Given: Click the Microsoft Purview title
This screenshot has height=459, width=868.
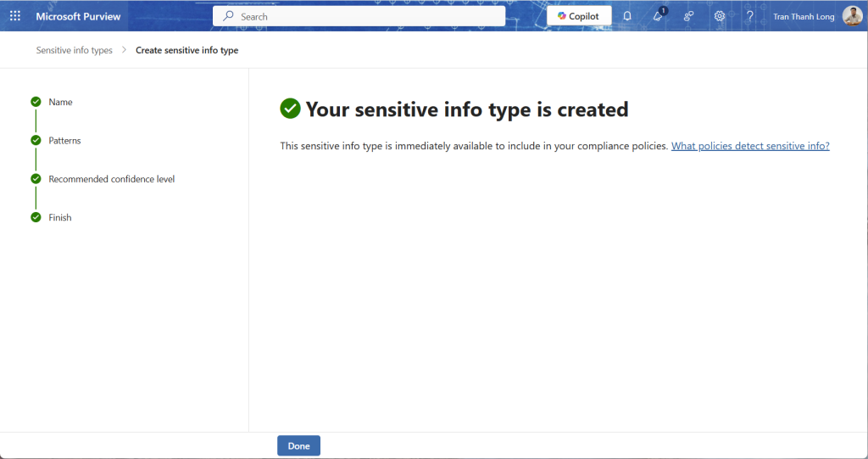Looking at the screenshot, I should point(78,16).
